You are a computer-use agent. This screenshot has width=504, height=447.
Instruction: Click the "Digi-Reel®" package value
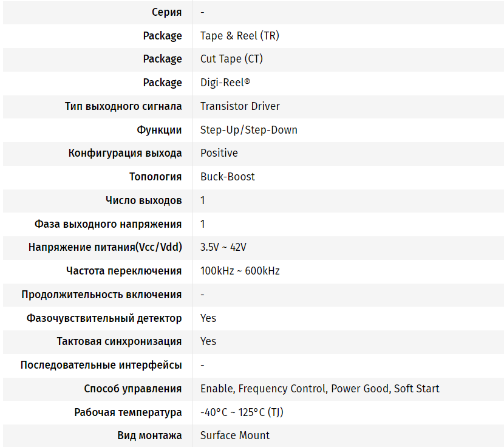click(x=225, y=83)
